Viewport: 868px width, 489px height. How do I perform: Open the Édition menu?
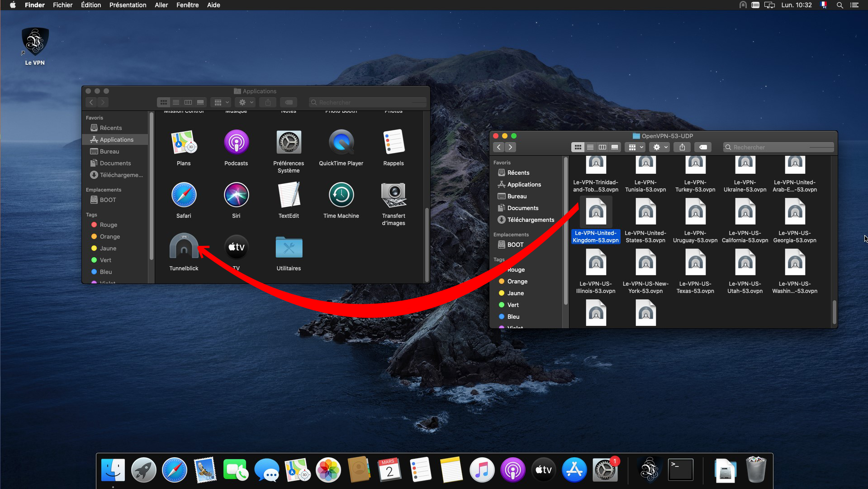(91, 5)
